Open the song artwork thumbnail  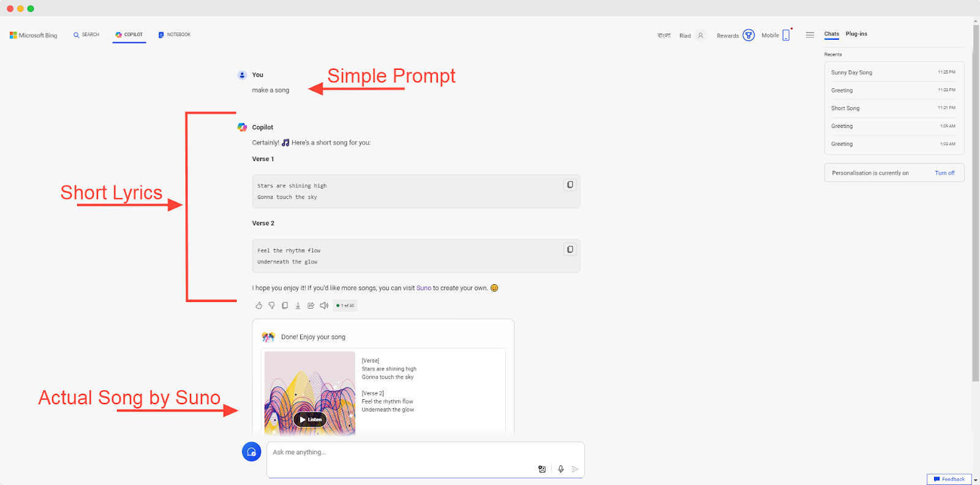click(x=310, y=393)
